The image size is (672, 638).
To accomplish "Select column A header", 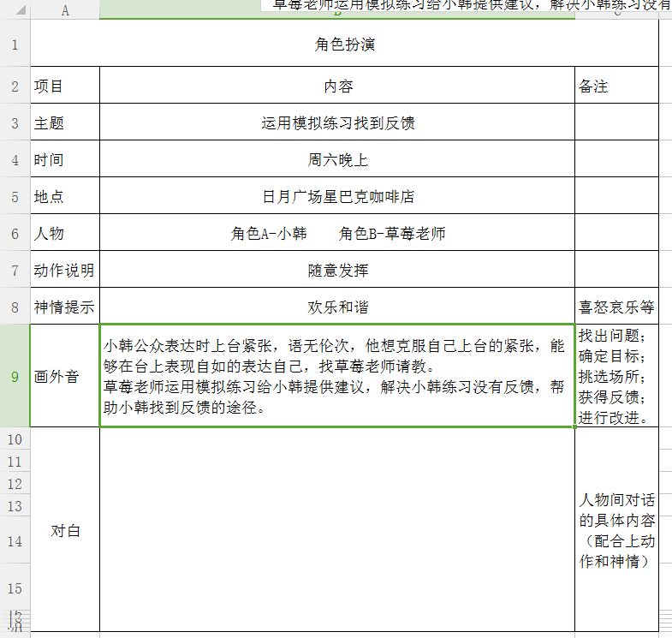I will click(65, 9).
